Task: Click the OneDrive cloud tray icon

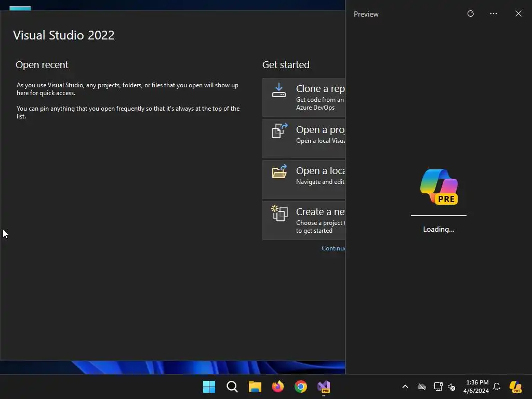Action: (x=422, y=387)
